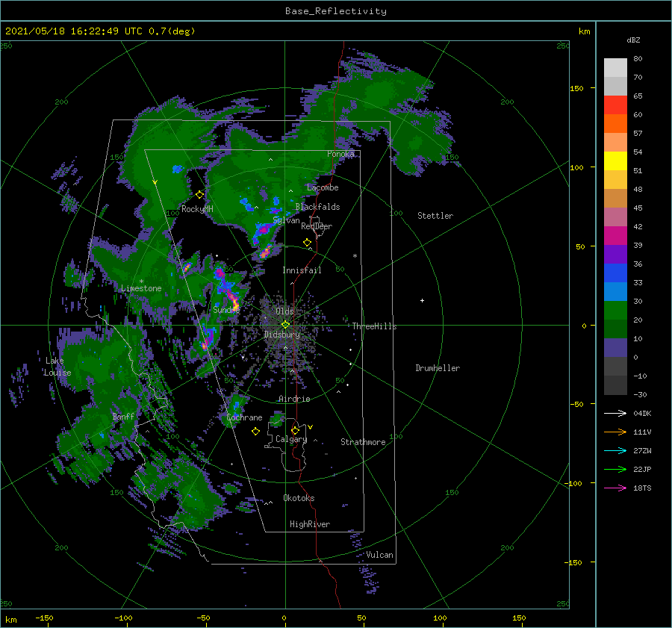Click the 18TS legend text
Image resolution: width=672 pixels, height=628 pixels.
click(x=642, y=488)
